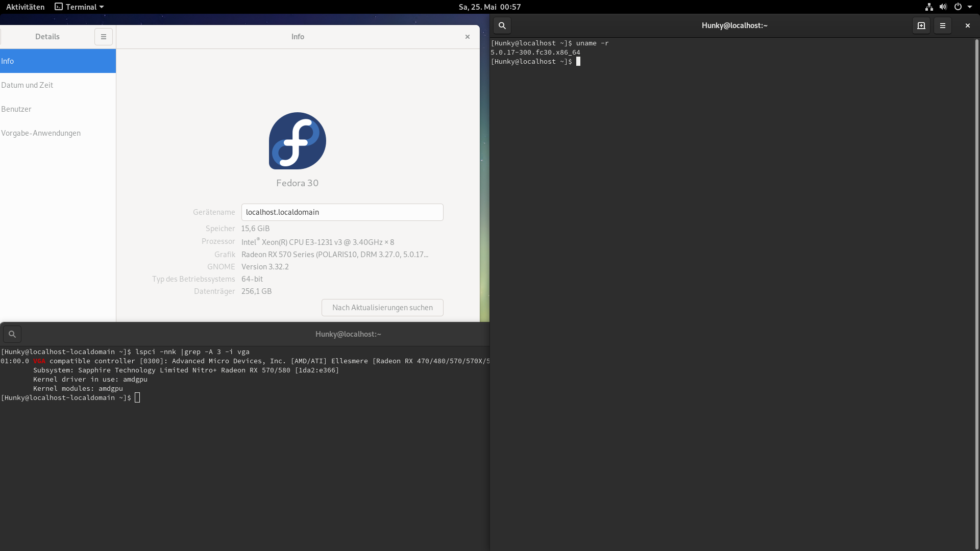Open the Aktivitäten overview
The image size is (980, 551).
pos(25,7)
